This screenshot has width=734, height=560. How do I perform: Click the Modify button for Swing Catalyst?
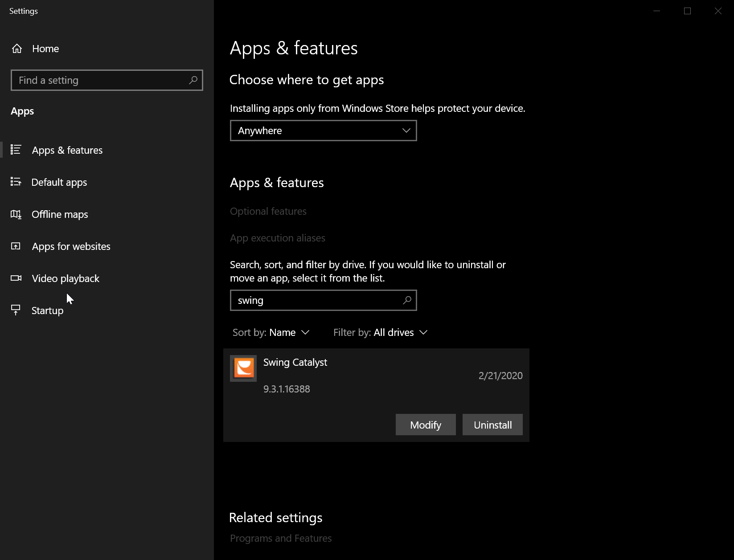(426, 425)
